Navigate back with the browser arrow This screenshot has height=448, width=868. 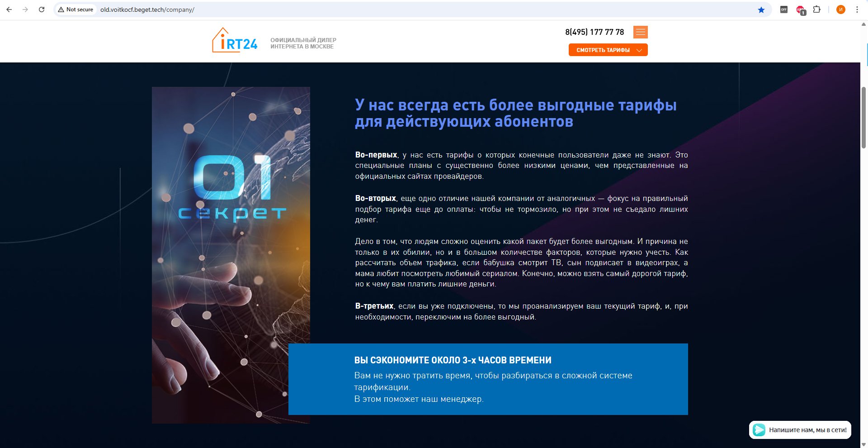point(9,9)
